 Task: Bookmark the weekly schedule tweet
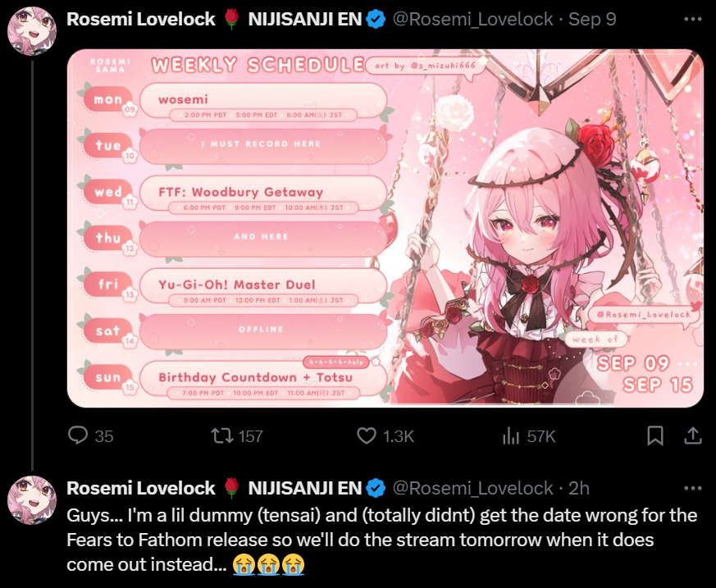click(x=655, y=435)
